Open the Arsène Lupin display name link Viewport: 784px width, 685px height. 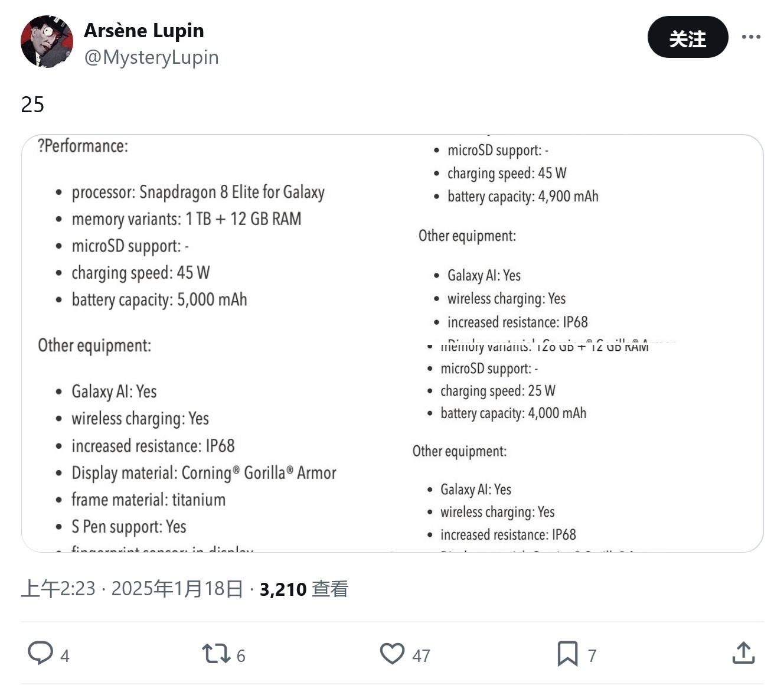pyautogui.click(x=144, y=31)
